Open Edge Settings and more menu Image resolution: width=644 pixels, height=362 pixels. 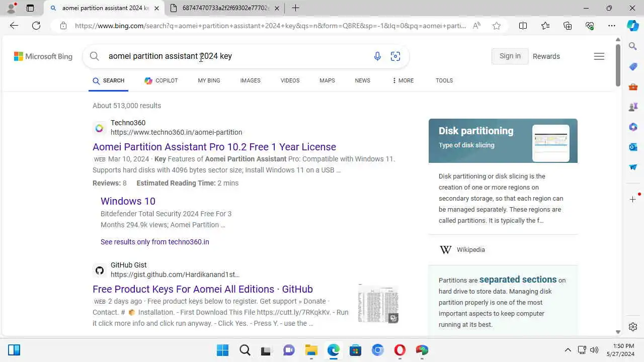tap(612, 26)
